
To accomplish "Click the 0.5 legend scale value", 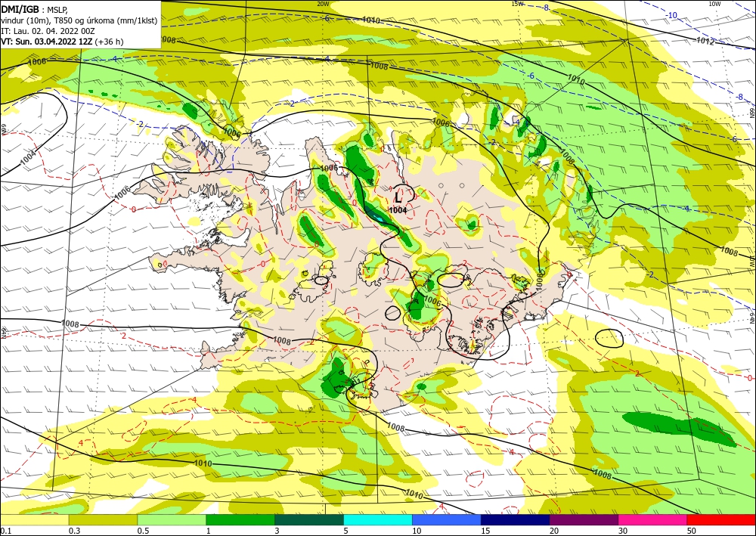I will pos(143,531).
